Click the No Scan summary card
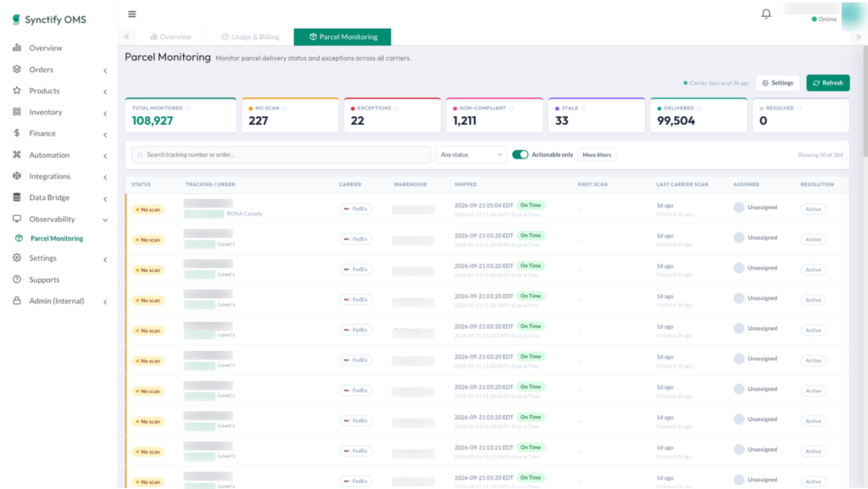868x489 pixels. pyautogui.click(x=290, y=115)
